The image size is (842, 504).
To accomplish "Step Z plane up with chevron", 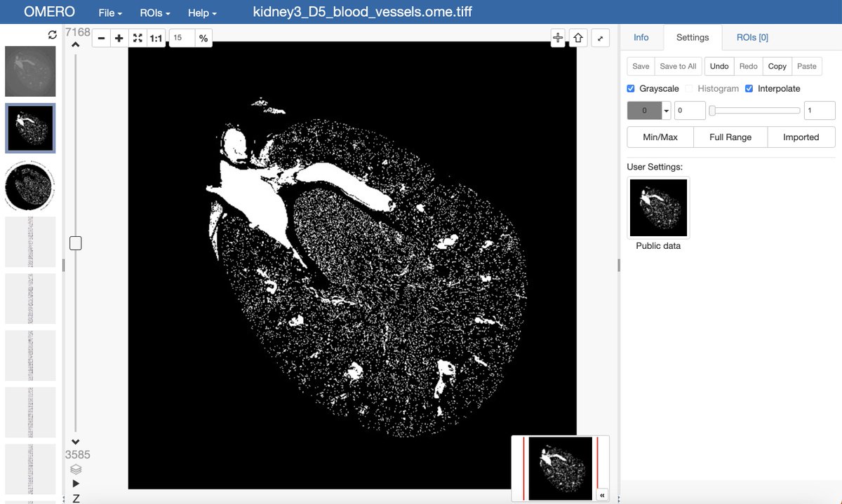I will click(76, 45).
